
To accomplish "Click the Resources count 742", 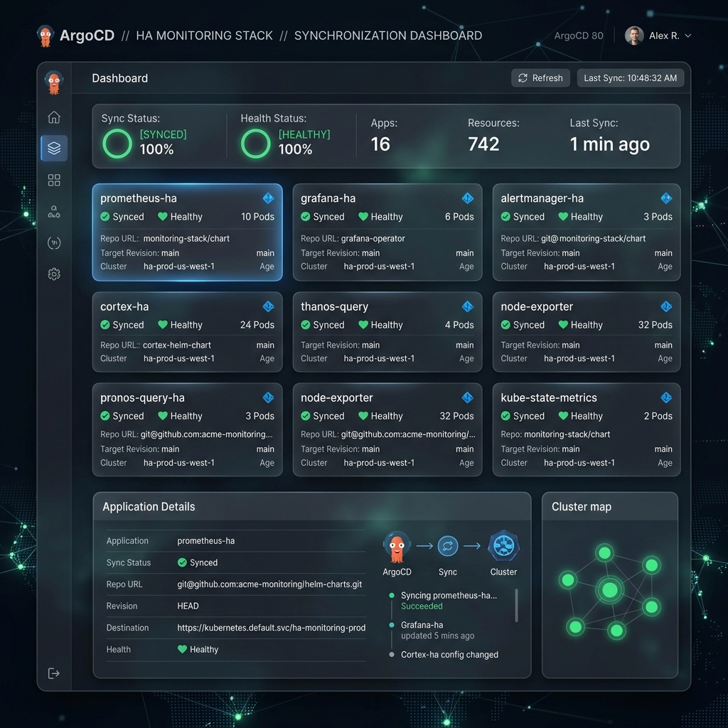I will click(x=483, y=144).
